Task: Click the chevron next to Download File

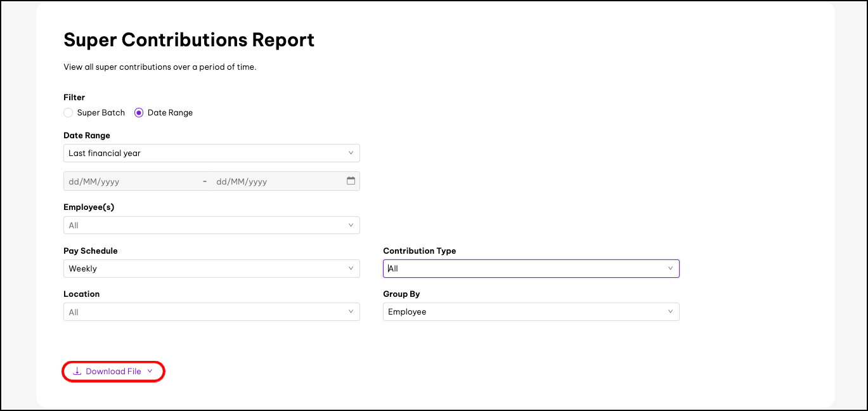Action: click(x=150, y=371)
